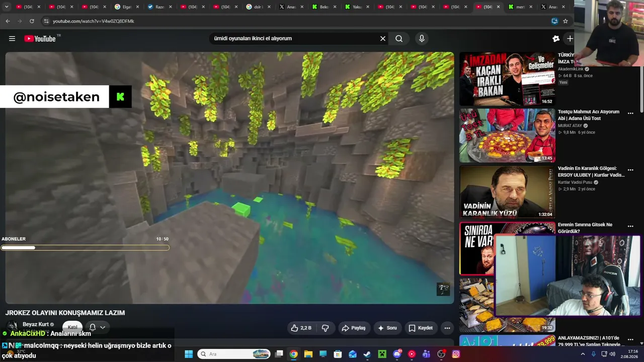Open the Kurtlar Vadisi Pusu channel name
644x362 pixels.
coord(576,183)
